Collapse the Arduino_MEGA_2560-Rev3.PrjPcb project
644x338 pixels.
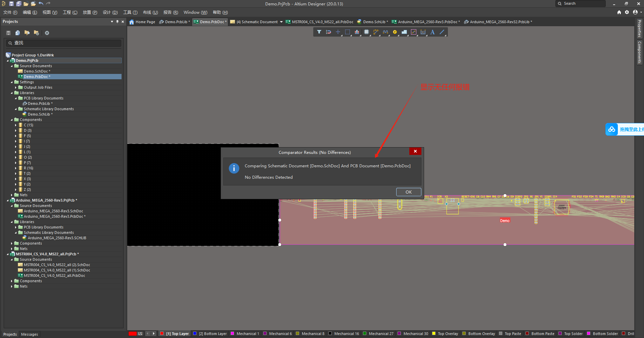(x=8, y=200)
